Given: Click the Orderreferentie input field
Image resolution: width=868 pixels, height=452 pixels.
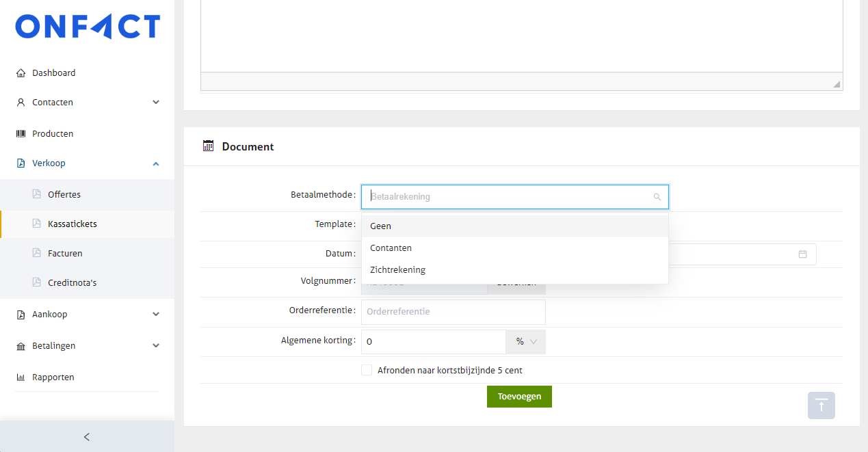Looking at the screenshot, I should pos(453,312).
